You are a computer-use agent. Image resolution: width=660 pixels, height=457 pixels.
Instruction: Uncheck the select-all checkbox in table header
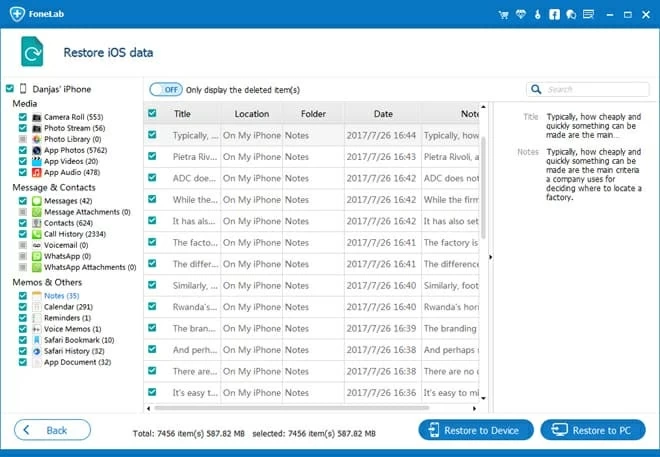152,114
